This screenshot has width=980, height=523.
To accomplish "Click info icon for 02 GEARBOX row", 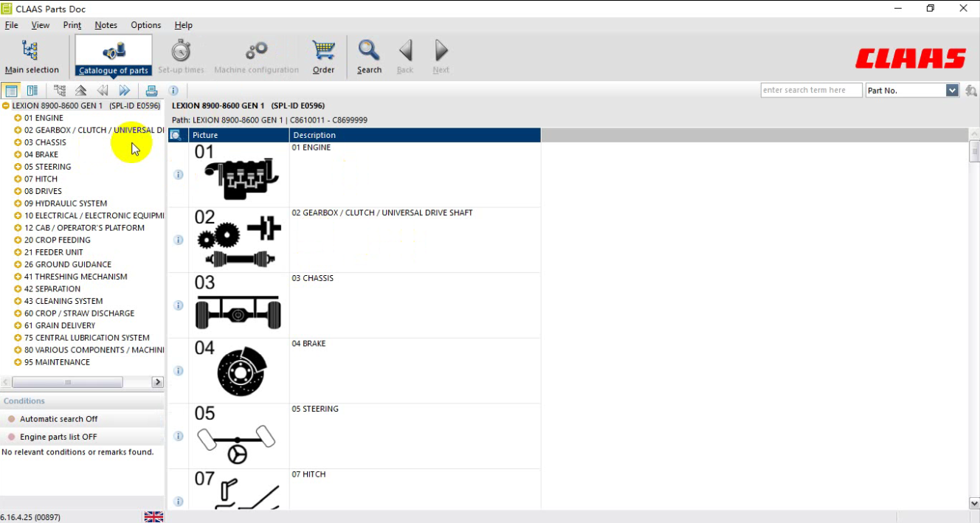I will point(178,240).
